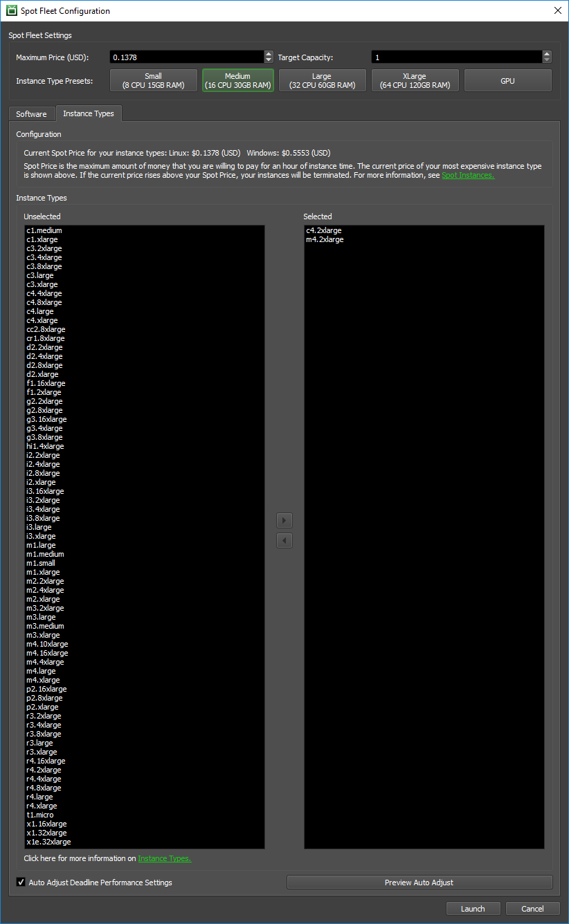569x924 pixels.
Task: Move instance type back to Unselected list
Action: 284,540
